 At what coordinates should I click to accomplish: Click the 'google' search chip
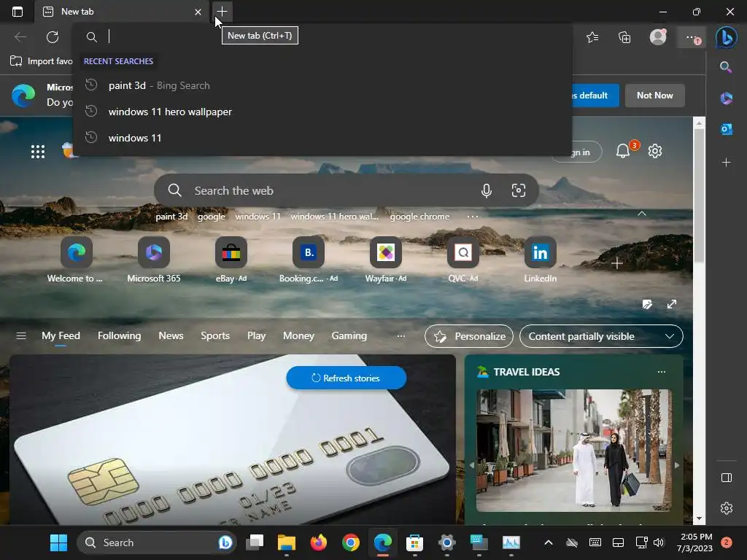[x=211, y=217]
